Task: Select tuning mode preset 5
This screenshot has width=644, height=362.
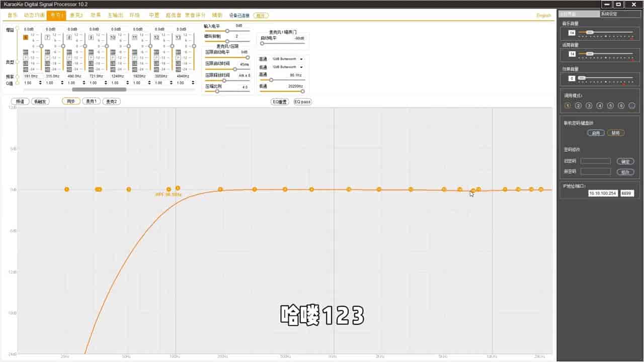Action: point(610,106)
